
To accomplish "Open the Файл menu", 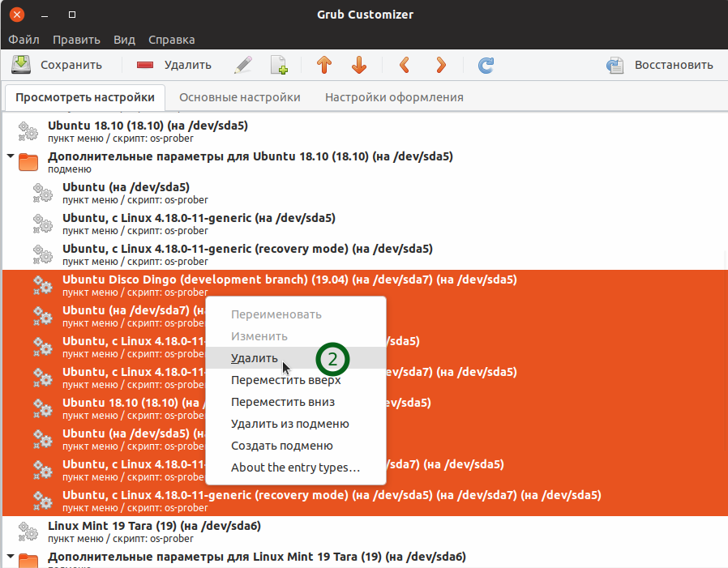I will click(24, 40).
